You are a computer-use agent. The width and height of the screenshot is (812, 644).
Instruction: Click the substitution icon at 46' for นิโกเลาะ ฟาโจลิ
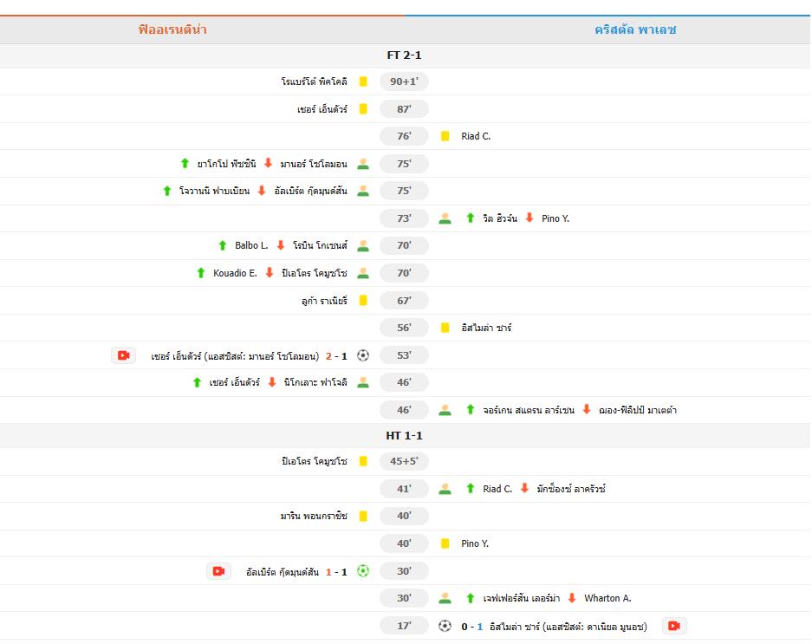click(364, 381)
